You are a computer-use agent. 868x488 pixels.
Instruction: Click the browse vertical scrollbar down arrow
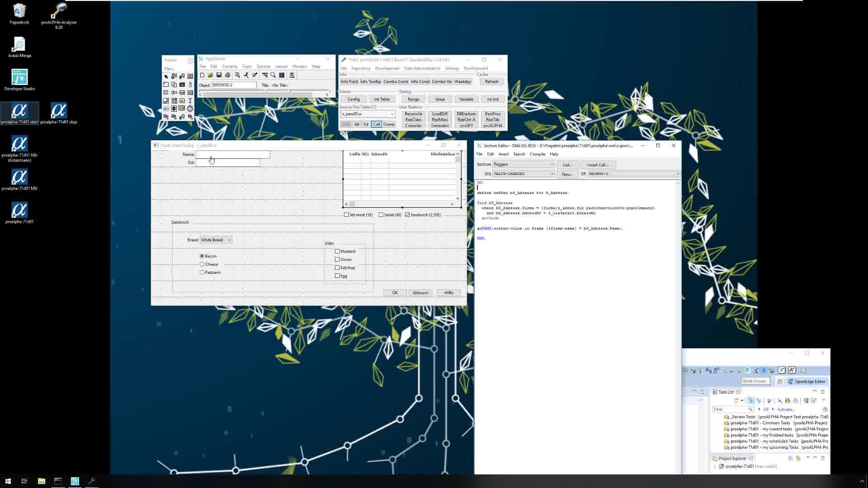click(x=458, y=198)
